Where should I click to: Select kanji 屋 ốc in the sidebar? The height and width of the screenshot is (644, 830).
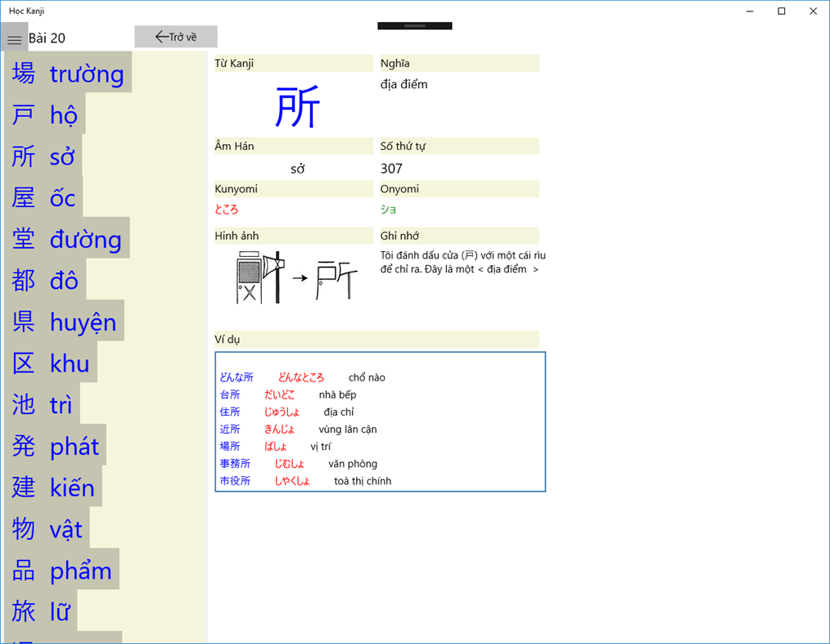45,197
